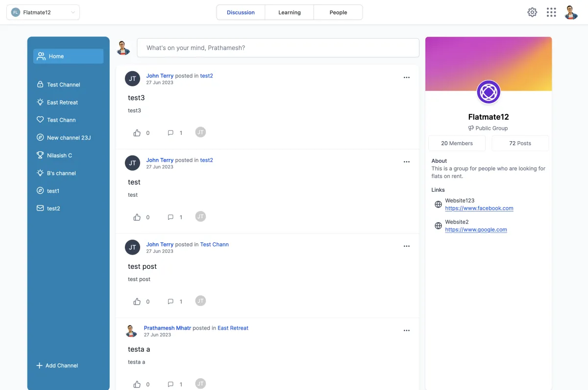588x390 pixels.
Task: Click the plus icon for Add Channel
Action: point(40,365)
